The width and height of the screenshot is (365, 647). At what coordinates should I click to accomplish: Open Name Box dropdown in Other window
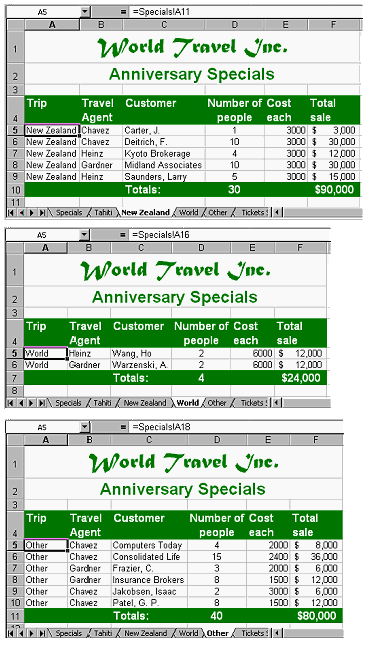point(85,427)
